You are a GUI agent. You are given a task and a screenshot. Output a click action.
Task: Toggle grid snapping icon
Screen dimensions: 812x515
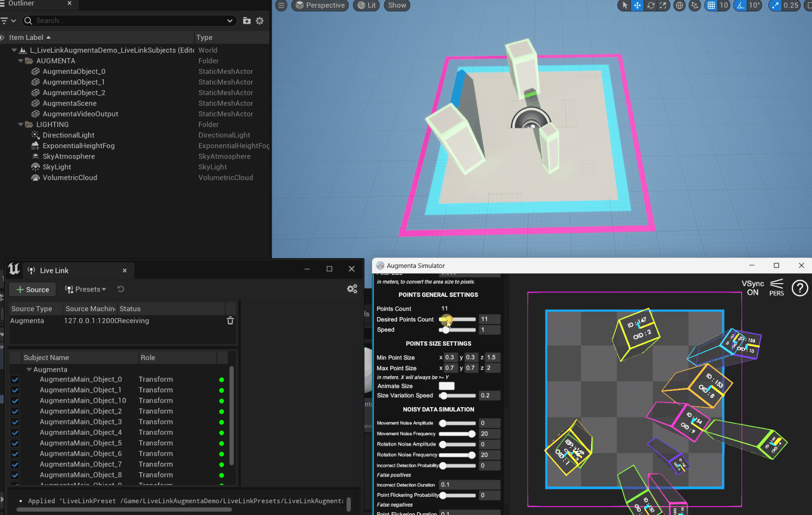tap(711, 5)
